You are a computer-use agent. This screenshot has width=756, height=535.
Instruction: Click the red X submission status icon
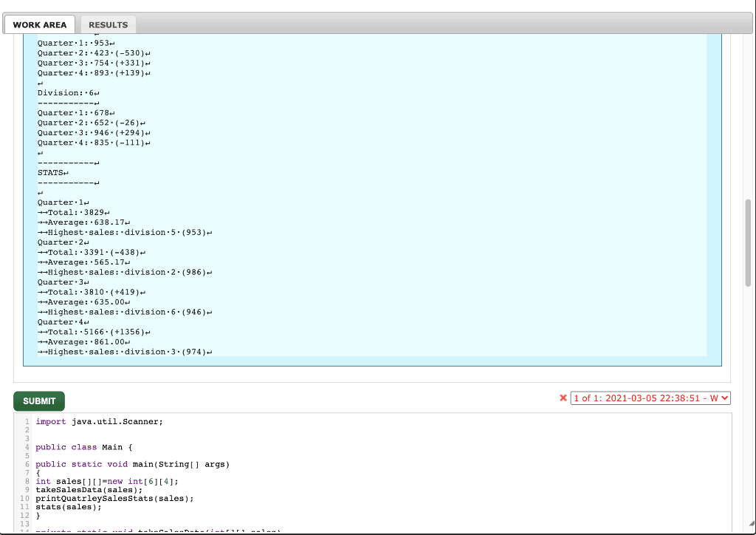(563, 398)
